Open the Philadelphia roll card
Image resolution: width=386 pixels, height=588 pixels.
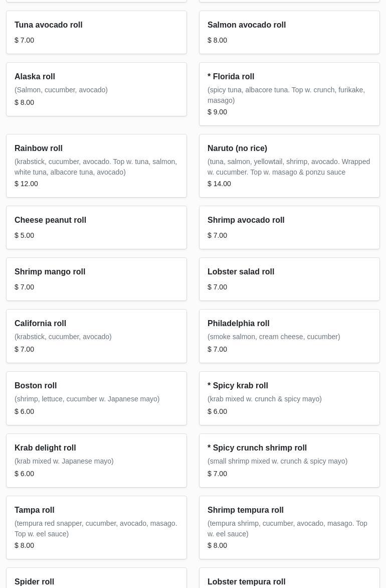point(289,336)
